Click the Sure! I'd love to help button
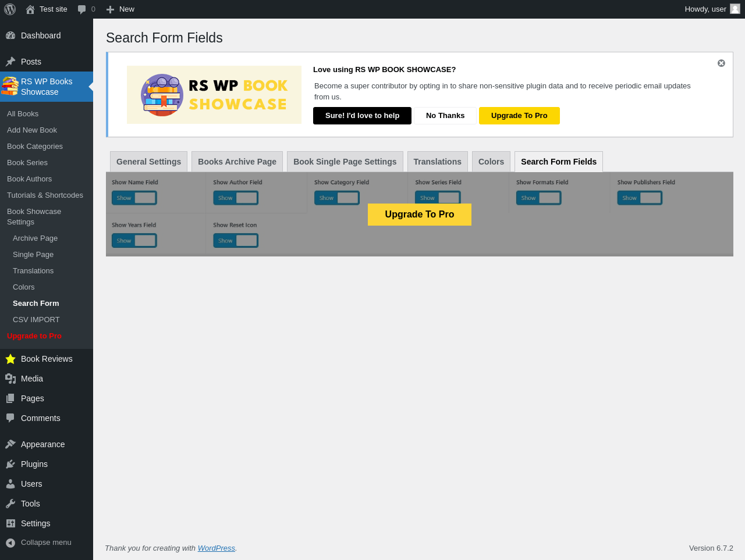 [362, 116]
